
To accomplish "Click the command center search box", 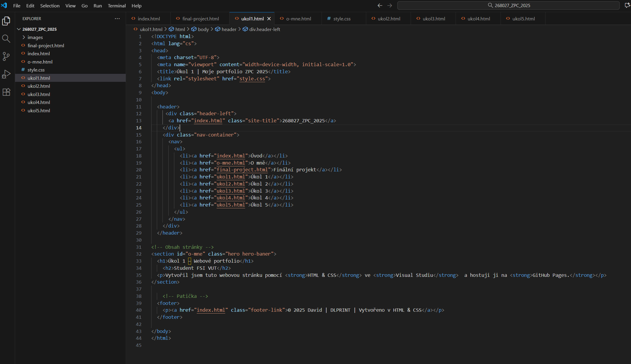I will [x=508, y=6].
